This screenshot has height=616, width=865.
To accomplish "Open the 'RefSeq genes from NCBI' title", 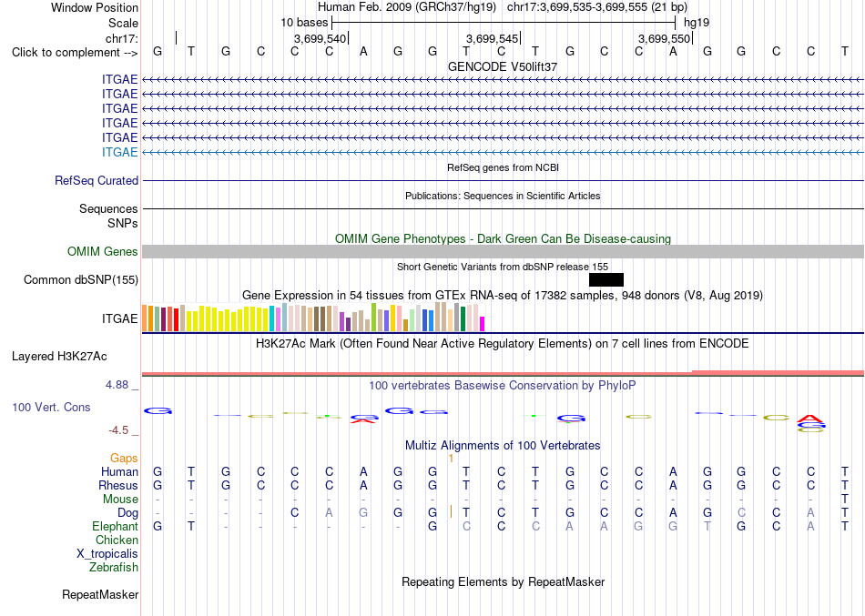I will [x=504, y=167].
